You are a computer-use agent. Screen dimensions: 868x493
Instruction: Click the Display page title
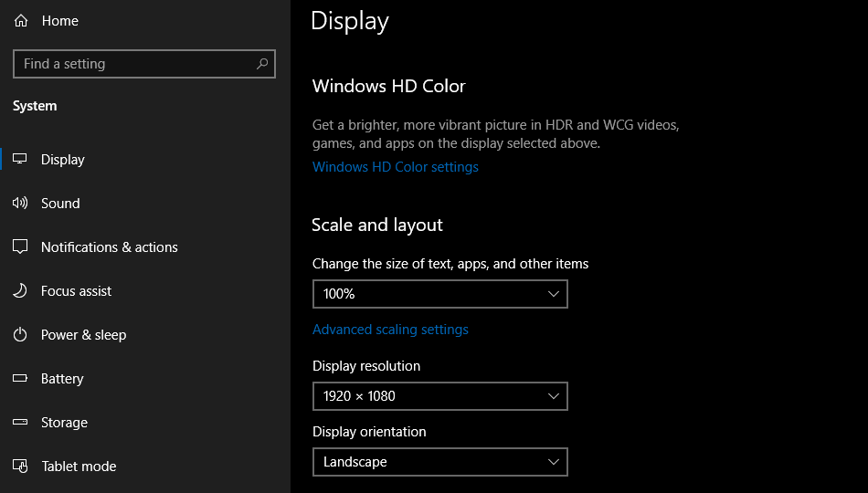point(350,21)
